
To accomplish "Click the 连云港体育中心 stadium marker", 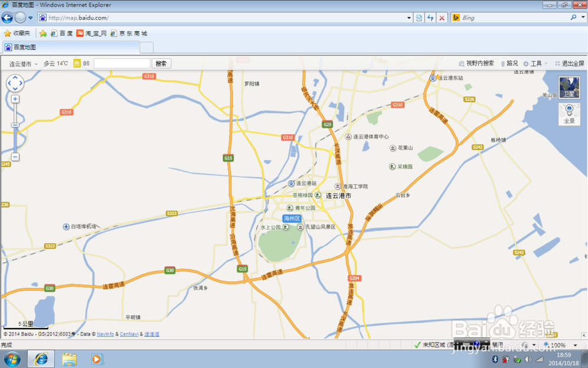I will tap(348, 137).
